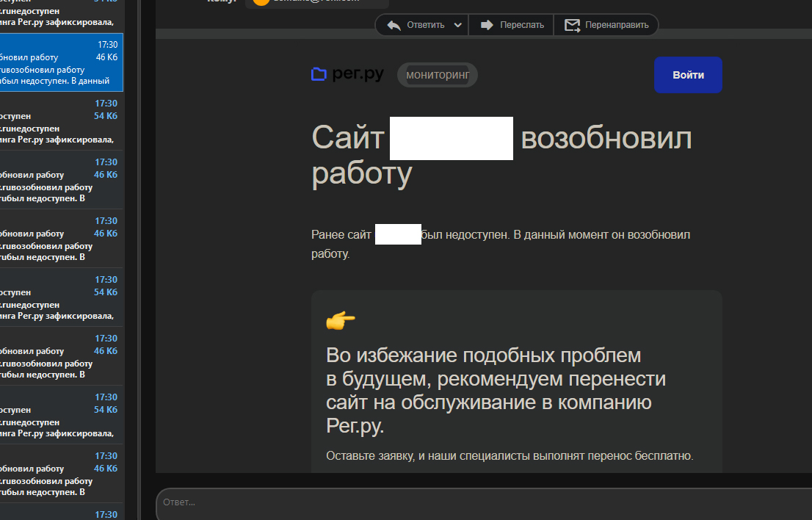Focus the Ответ reply input field

click(x=477, y=502)
